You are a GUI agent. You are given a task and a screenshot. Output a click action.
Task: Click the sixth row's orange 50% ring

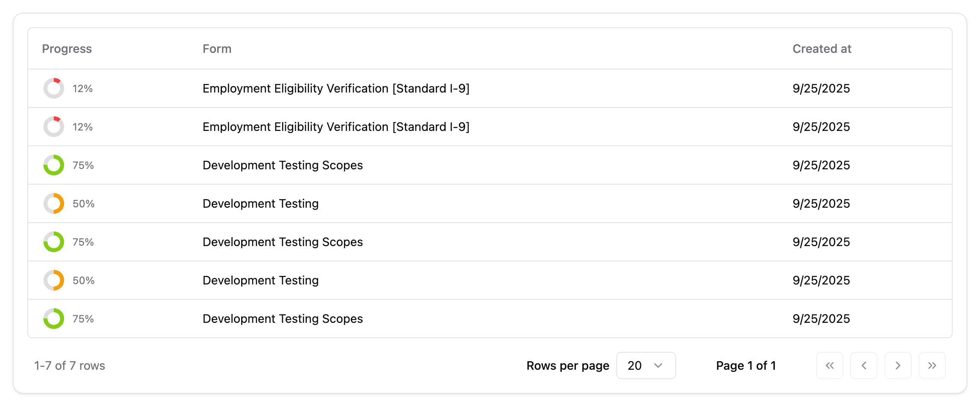point(54,280)
